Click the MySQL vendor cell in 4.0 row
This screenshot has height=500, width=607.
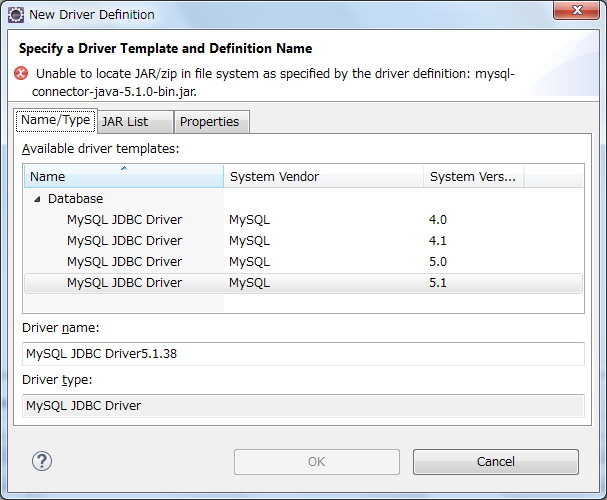pos(249,220)
